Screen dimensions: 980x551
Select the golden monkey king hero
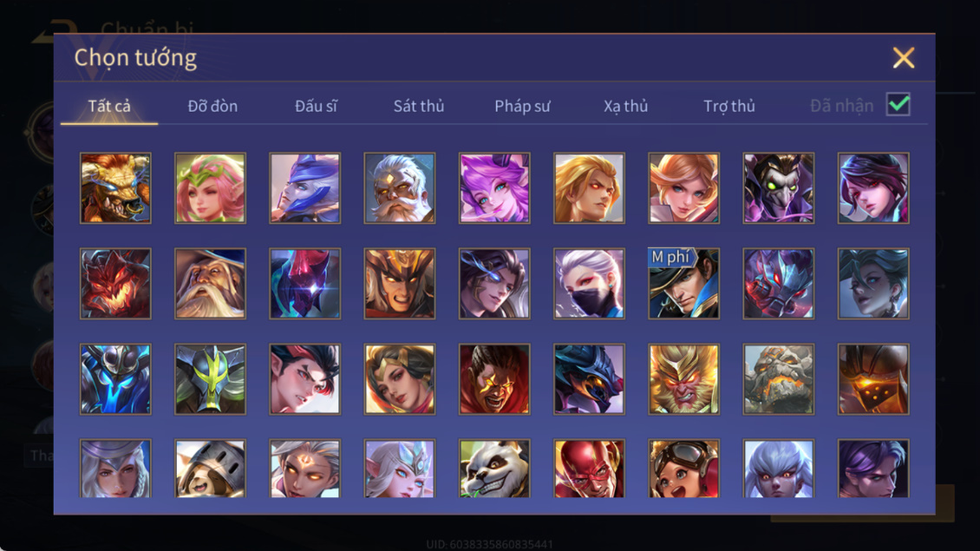(683, 378)
